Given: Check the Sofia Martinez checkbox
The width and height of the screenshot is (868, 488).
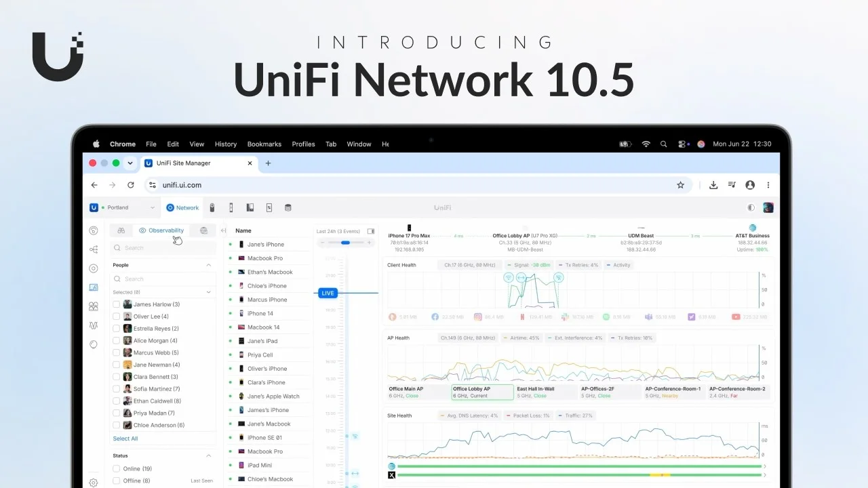Looking at the screenshot, I should point(117,389).
